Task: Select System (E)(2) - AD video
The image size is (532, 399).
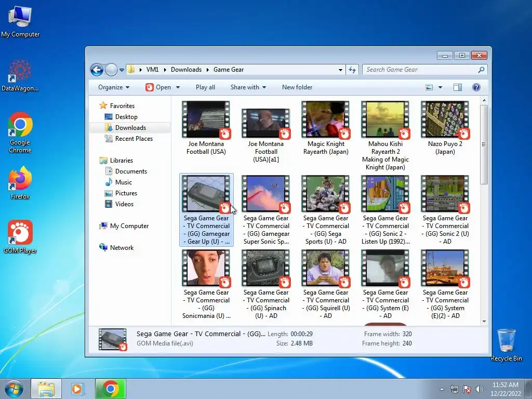Action: (x=445, y=284)
